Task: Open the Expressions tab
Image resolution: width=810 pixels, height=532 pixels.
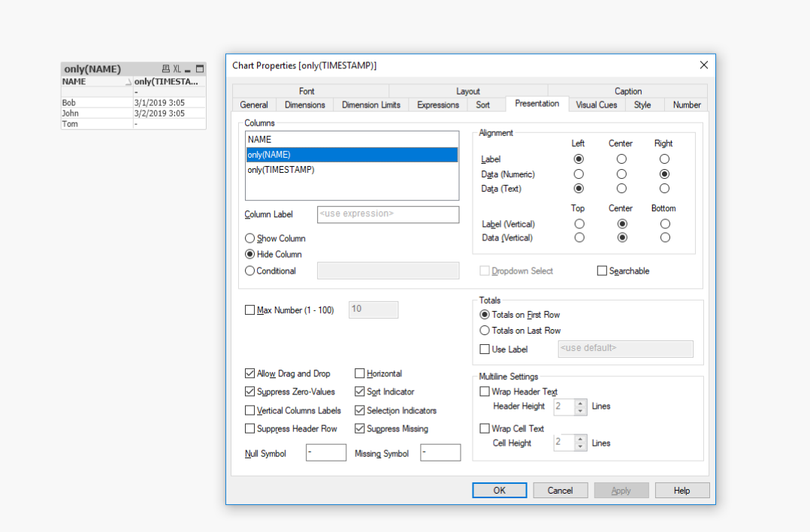Action: pos(438,105)
